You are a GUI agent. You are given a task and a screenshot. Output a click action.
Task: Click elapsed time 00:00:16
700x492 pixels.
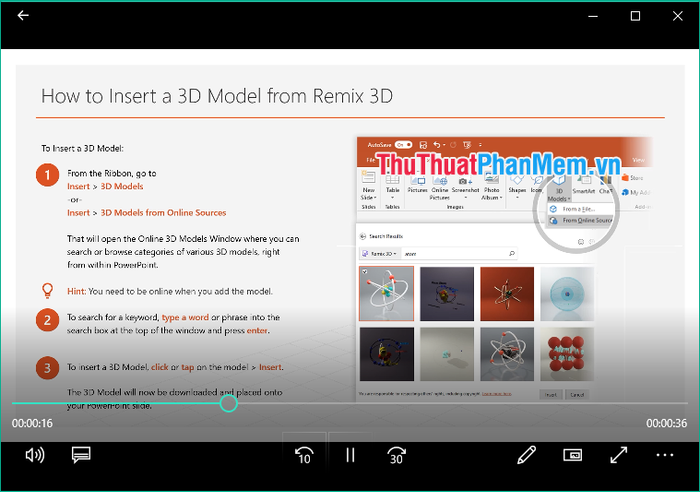32,423
